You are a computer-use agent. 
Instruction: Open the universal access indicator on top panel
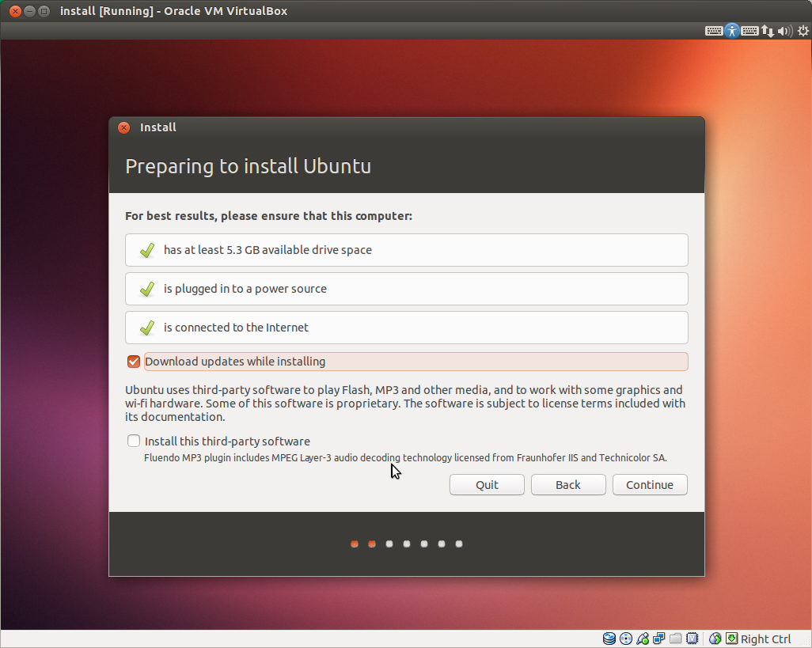(731, 30)
